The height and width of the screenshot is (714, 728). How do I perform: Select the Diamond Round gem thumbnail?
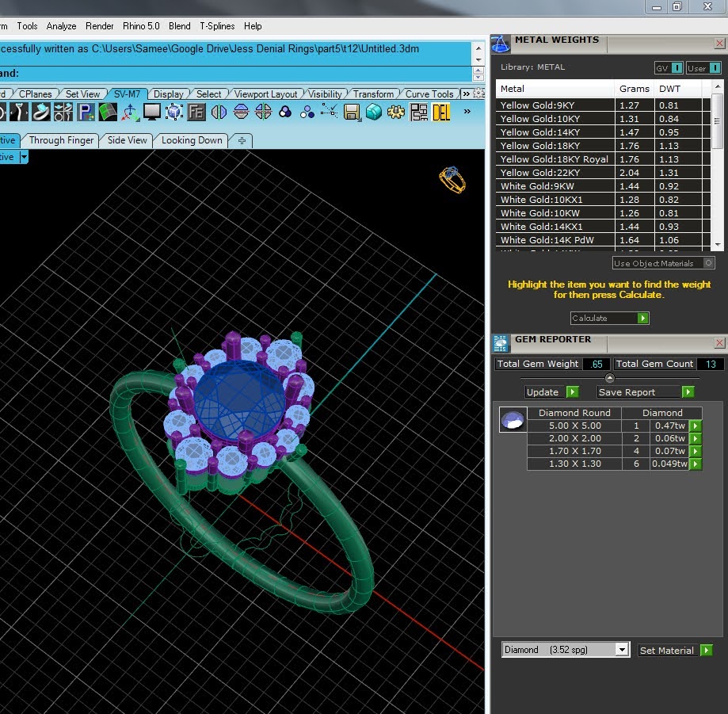coord(513,419)
